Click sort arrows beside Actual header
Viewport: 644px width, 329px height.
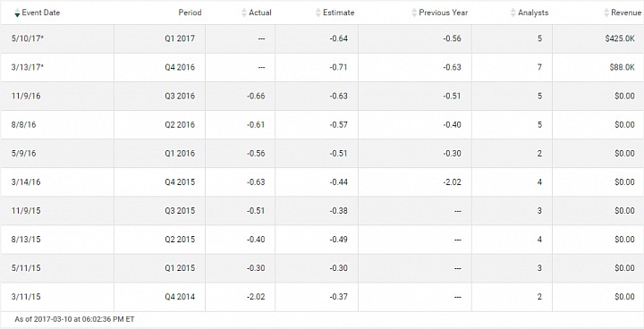(x=244, y=13)
